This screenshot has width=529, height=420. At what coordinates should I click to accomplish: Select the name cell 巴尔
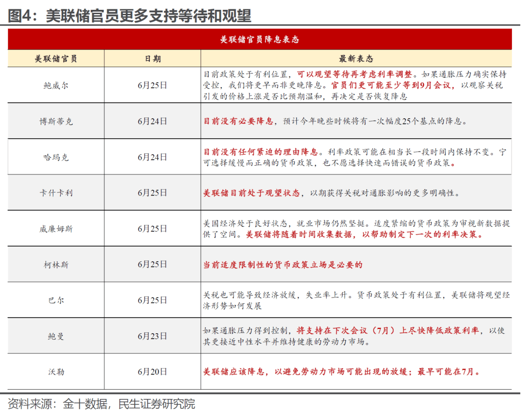56,300
